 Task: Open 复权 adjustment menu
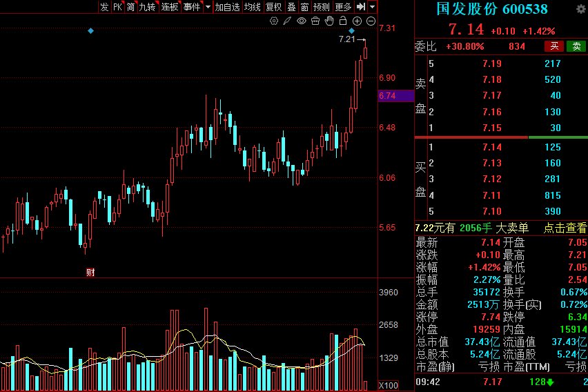(273, 7)
